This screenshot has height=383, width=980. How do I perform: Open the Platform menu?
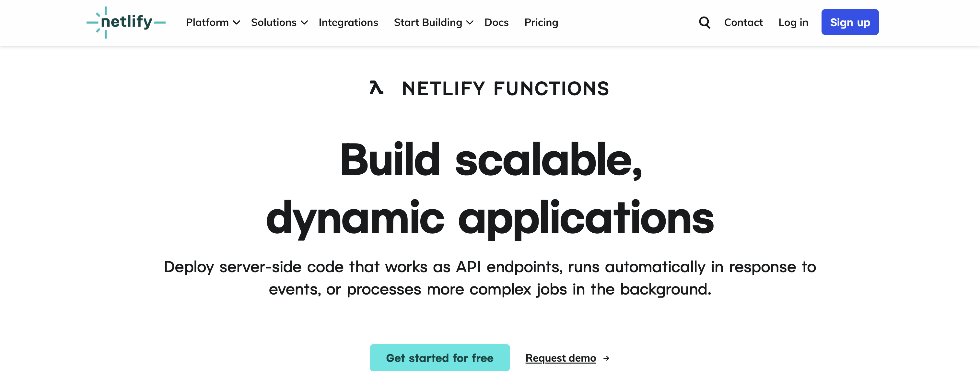pyautogui.click(x=213, y=22)
